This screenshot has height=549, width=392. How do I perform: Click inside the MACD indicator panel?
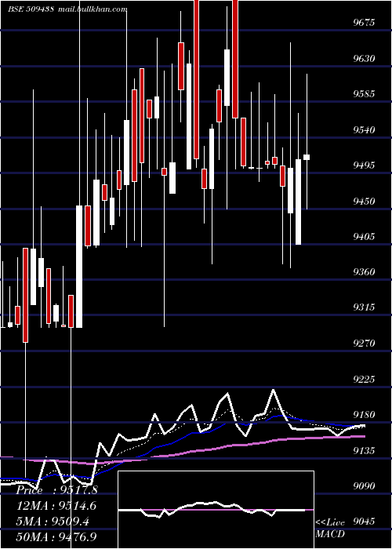216,510
